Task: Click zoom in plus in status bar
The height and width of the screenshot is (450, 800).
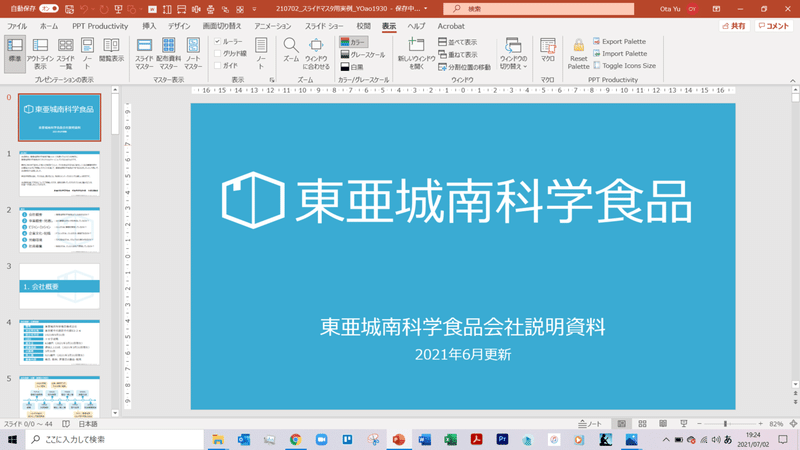Action: (761, 424)
